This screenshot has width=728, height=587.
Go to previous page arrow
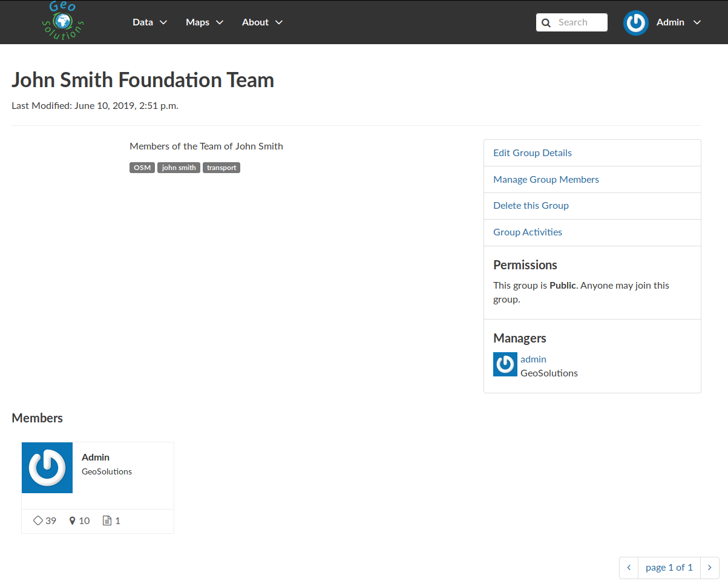point(629,568)
